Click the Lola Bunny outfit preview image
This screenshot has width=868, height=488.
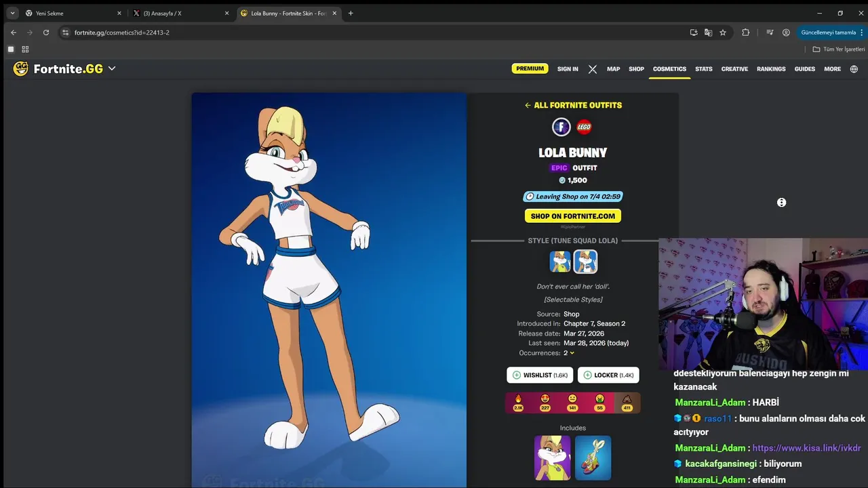[329, 290]
